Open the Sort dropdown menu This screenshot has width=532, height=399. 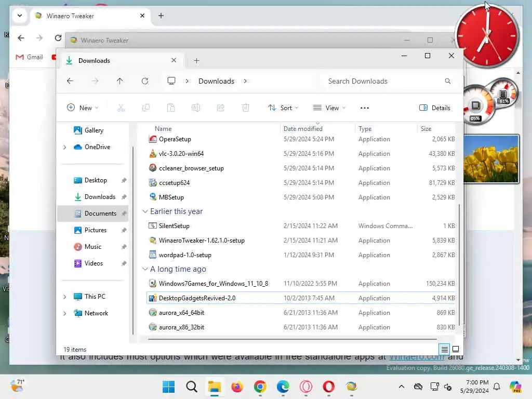[283, 108]
